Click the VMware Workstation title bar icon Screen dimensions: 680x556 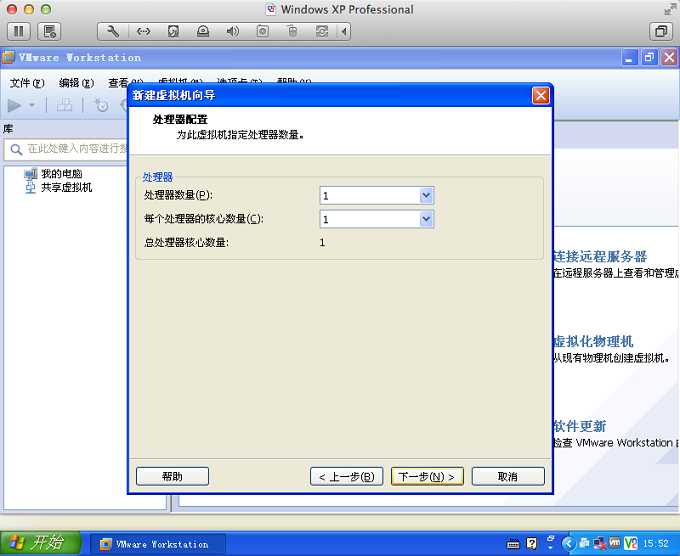tap(7, 58)
